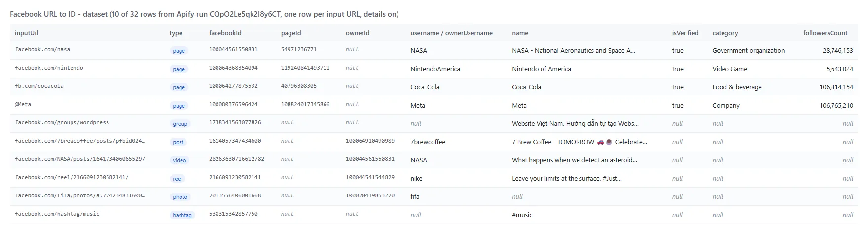868x233 pixels.
Task: Click the page badge in the cocacola row
Action: tap(179, 87)
